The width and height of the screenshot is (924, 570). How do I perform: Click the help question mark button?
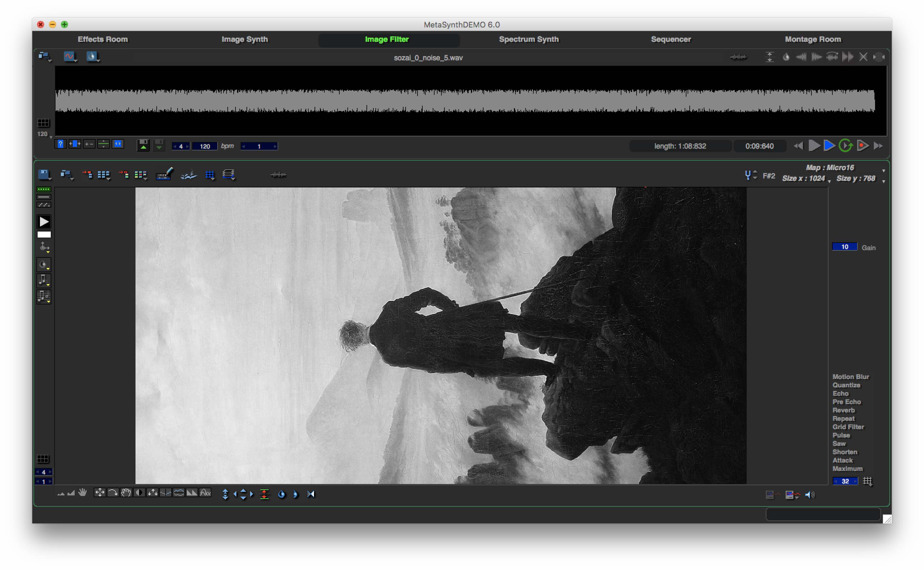pyautogui.click(x=60, y=144)
